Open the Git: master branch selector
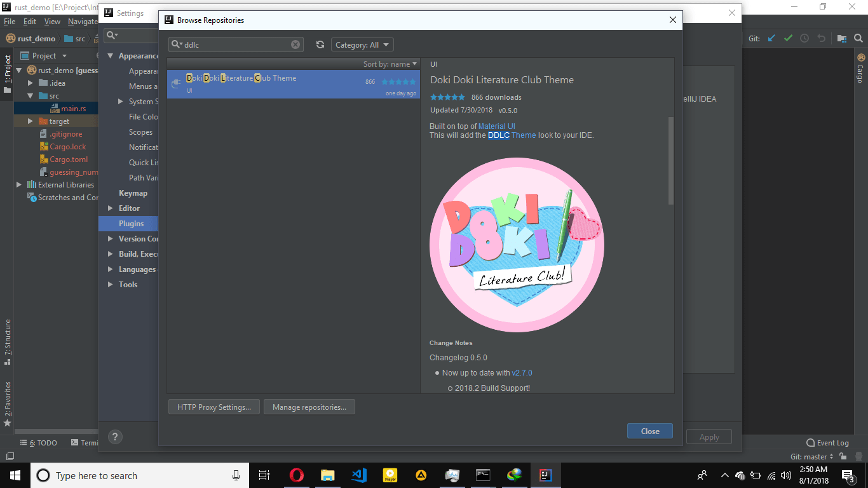 tap(811, 456)
